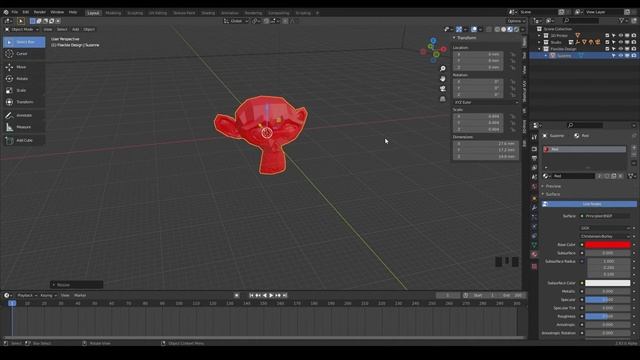Viewport: 640px width, 360px height.
Task: Open the Tool properties tab icon
Action: click(x=534, y=138)
